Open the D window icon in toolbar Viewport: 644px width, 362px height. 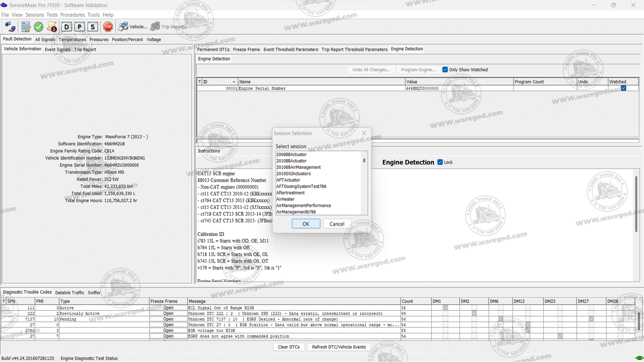coord(66,27)
